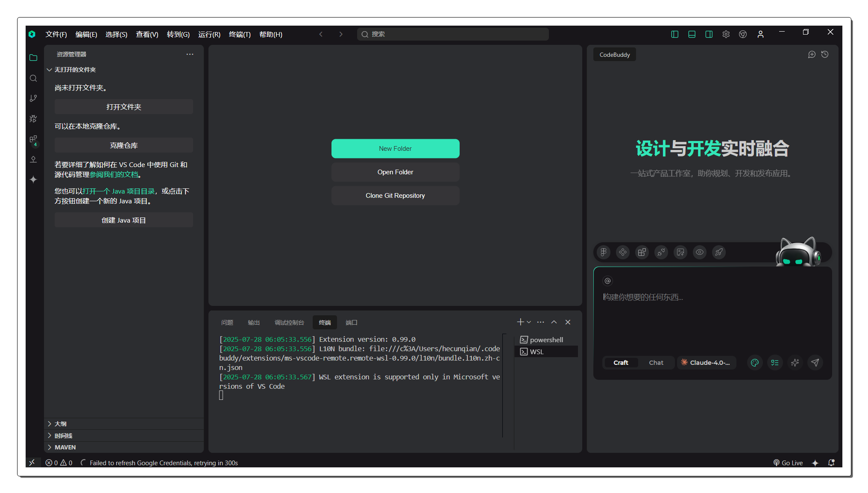Click the Figma icon in CodeBuddy toolbar
Screen dimensions: 868x493
coord(604,252)
